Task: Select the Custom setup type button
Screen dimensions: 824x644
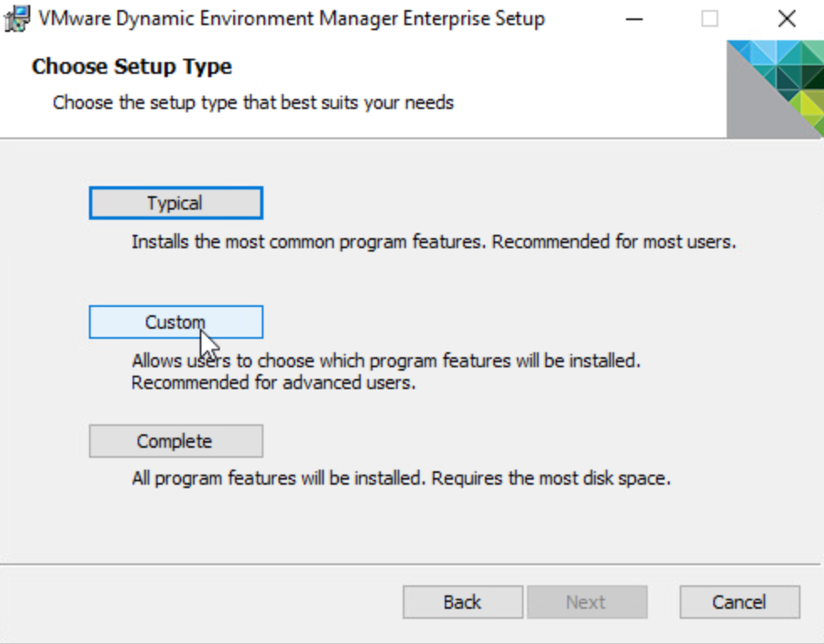Action: [175, 322]
